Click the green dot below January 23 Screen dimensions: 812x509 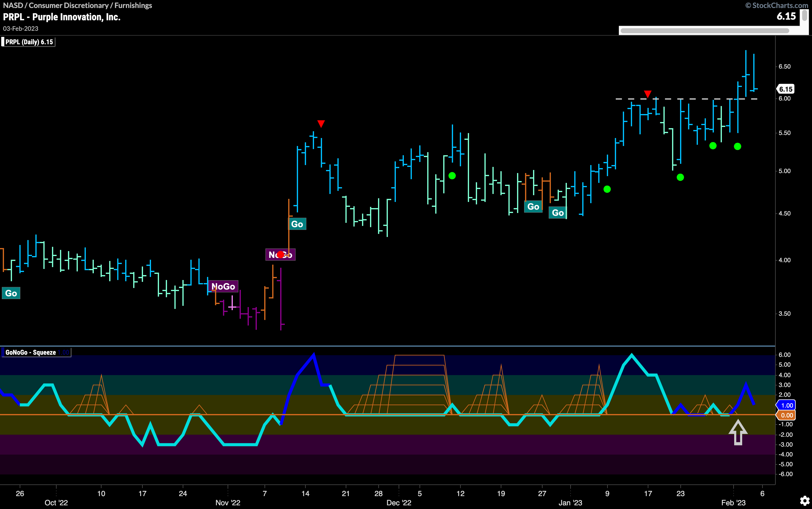click(680, 177)
